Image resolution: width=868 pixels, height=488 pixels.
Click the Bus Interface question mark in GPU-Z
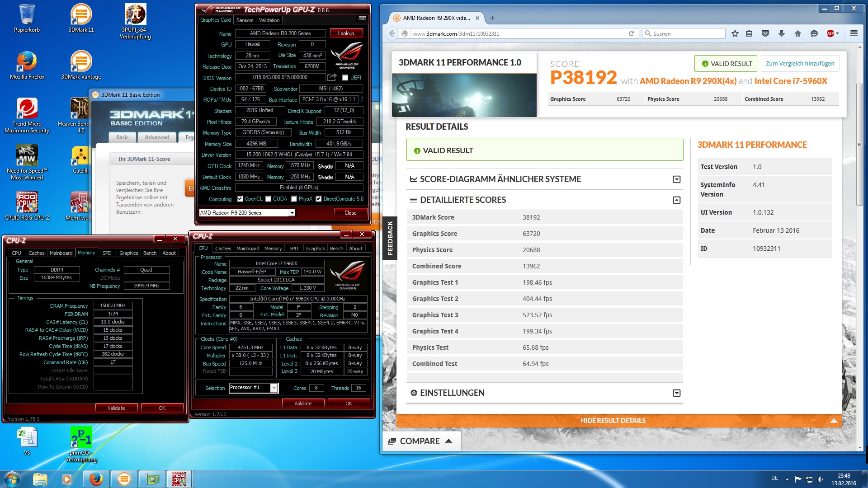pos(362,99)
